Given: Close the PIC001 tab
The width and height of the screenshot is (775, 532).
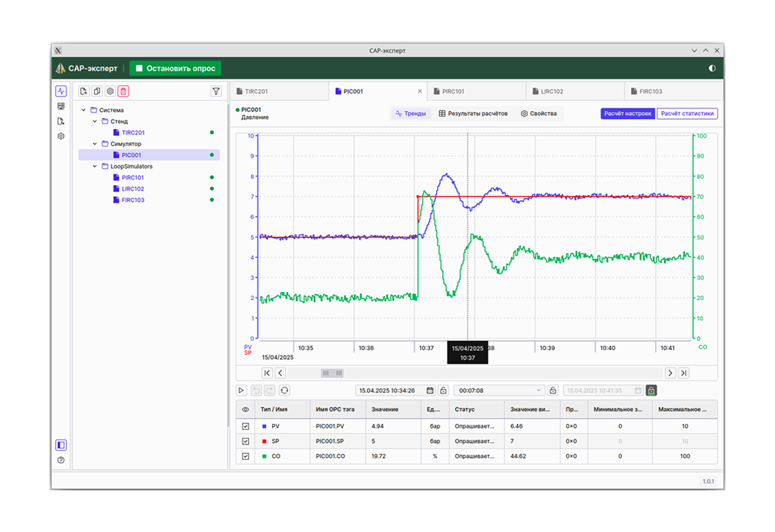Looking at the screenshot, I should pos(420,91).
